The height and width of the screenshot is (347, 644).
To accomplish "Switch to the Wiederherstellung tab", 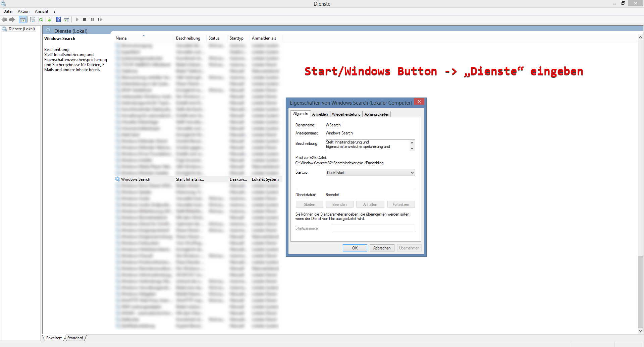I will pos(346,114).
